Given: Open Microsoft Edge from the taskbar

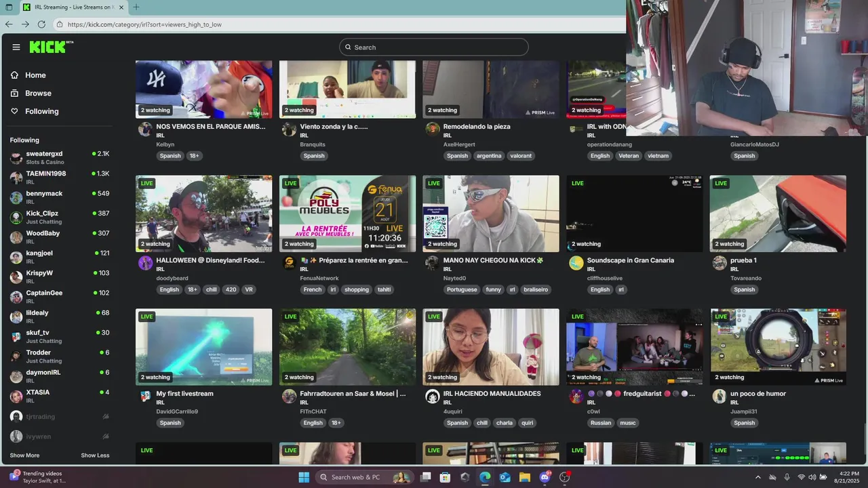Looking at the screenshot, I should tap(485, 477).
